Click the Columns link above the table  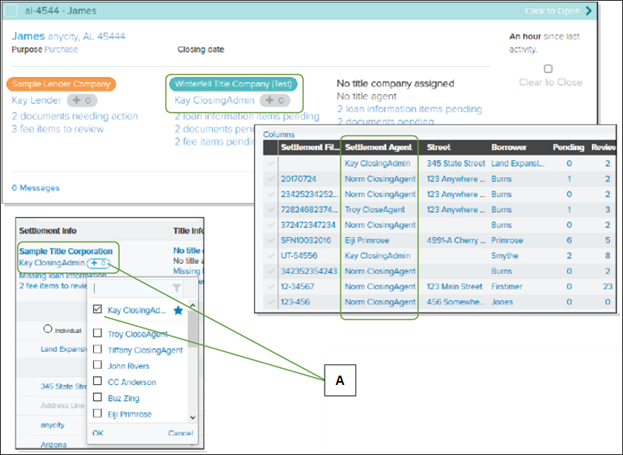(279, 134)
